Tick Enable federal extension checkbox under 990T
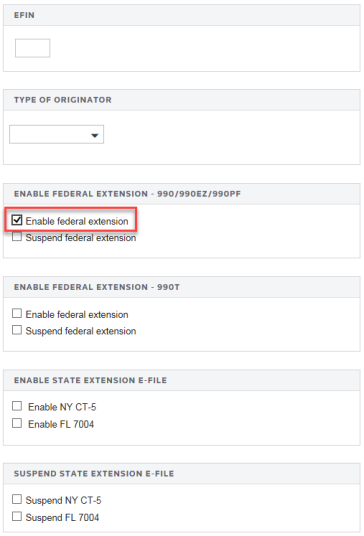The height and width of the screenshot is (536, 364). click(17, 313)
